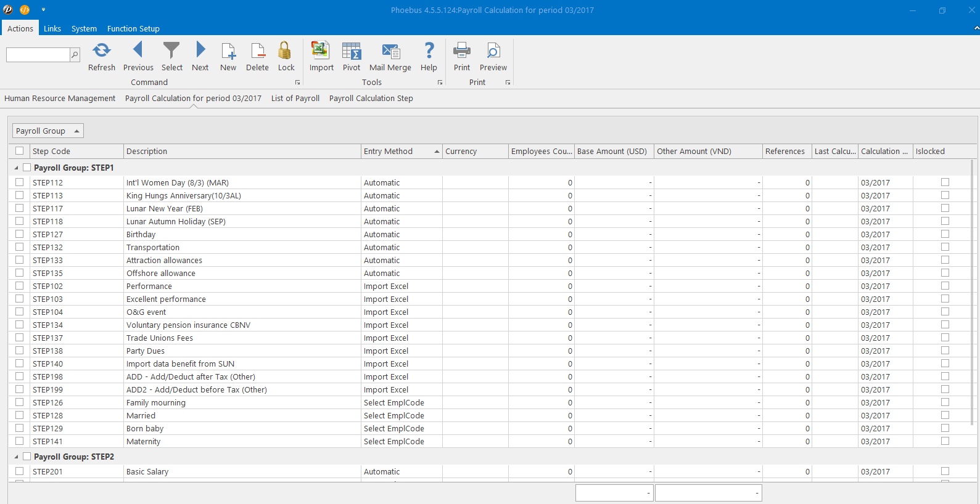Open the System ribbon tab
980x504 pixels.
point(84,28)
